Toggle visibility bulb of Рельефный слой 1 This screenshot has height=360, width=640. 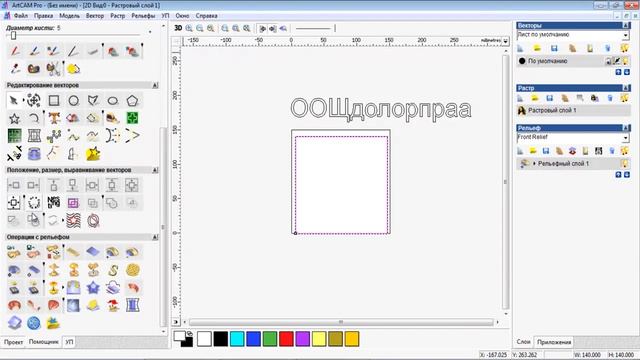(x=624, y=164)
